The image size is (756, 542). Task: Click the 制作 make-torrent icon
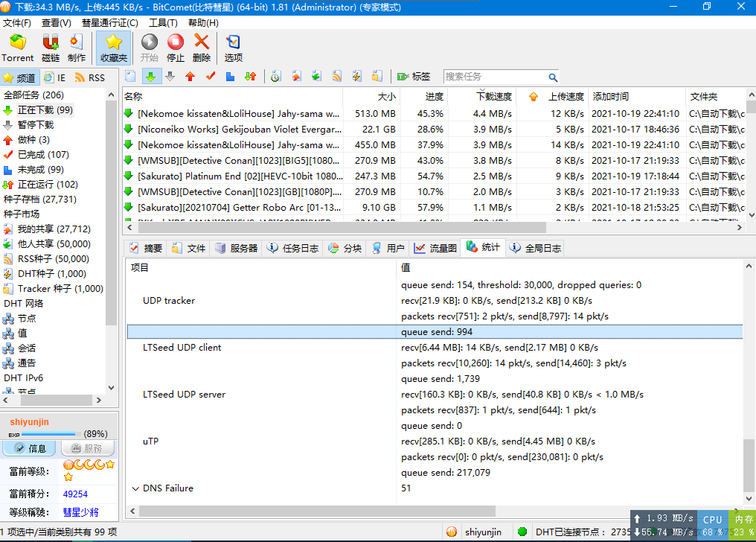click(77, 48)
